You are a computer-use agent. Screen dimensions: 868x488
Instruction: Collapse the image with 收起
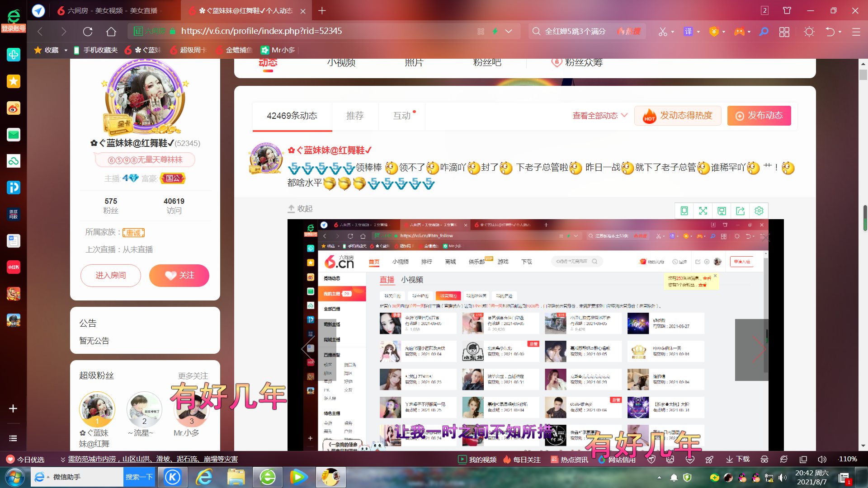pos(300,209)
